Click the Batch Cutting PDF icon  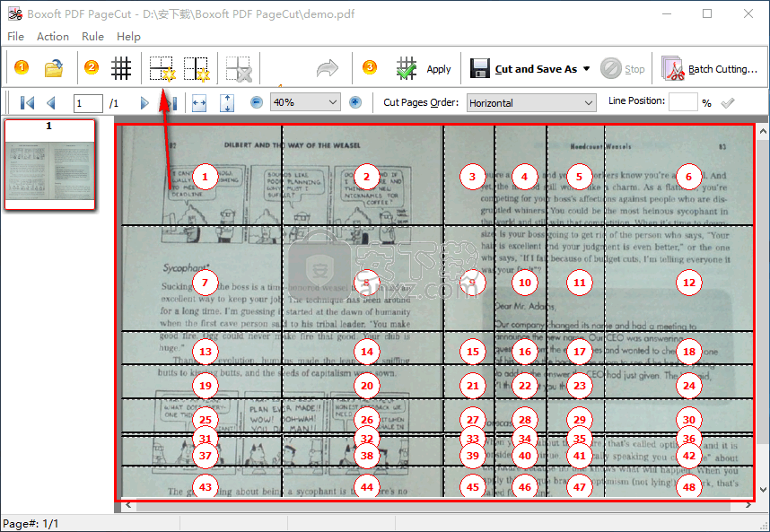pos(673,68)
